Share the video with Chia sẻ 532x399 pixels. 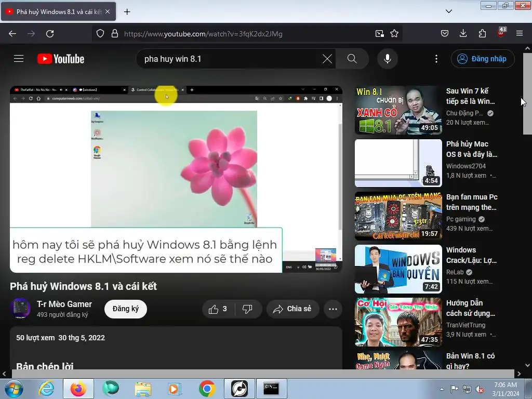[x=293, y=309]
